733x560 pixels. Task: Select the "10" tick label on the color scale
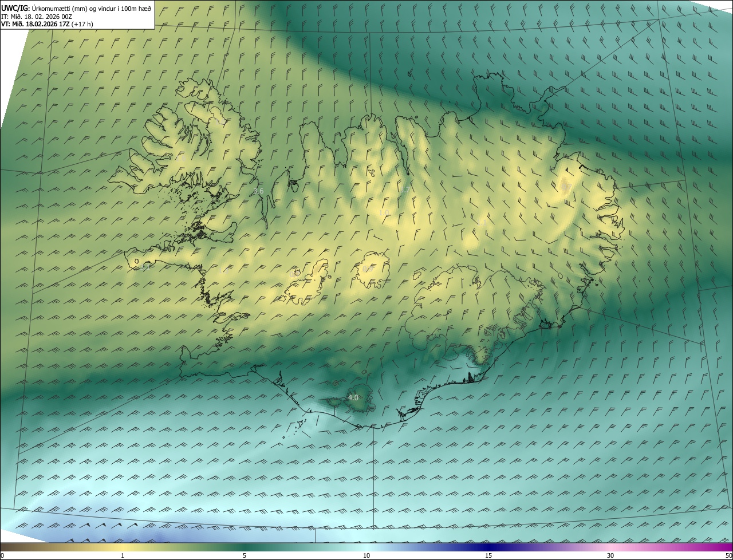(366, 555)
